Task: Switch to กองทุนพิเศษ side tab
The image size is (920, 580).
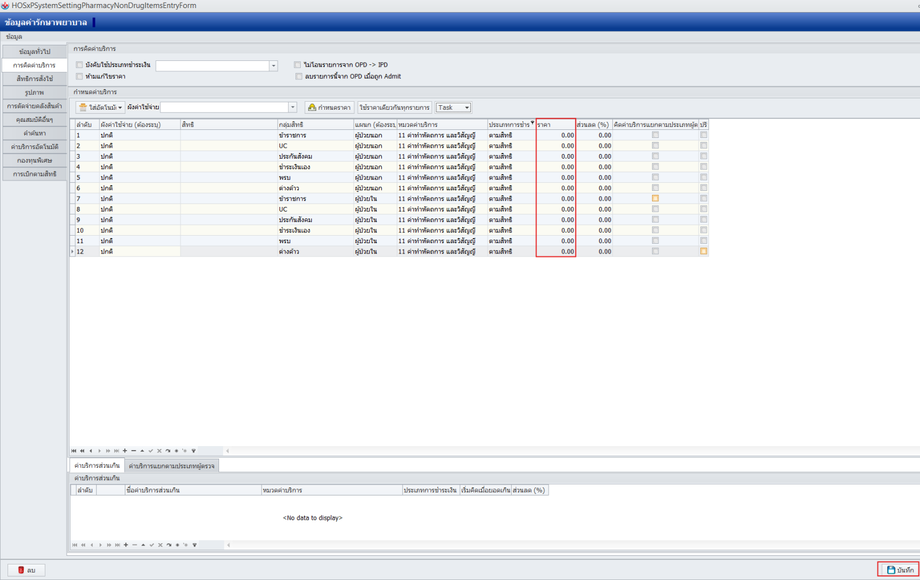Action: coord(35,161)
